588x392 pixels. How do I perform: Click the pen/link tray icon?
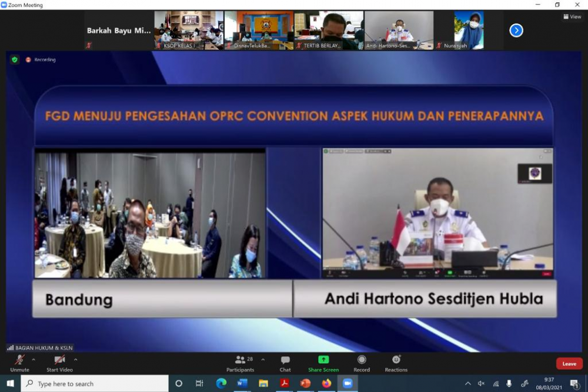click(x=524, y=383)
